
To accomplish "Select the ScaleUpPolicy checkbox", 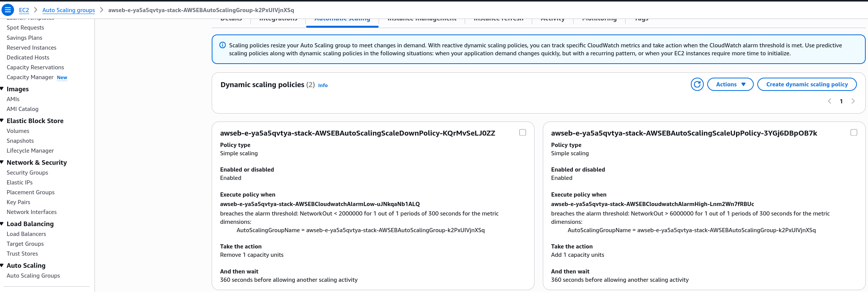I will point(854,133).
